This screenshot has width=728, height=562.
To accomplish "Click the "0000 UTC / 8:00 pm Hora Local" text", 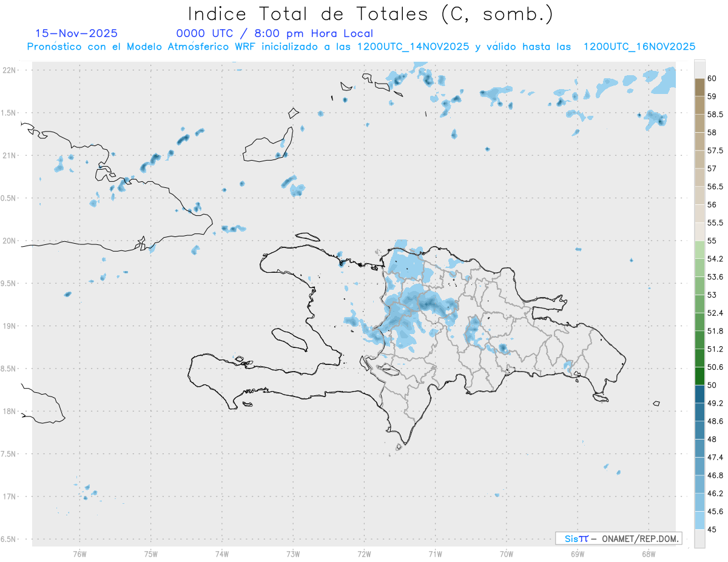I will pos(275,33).
